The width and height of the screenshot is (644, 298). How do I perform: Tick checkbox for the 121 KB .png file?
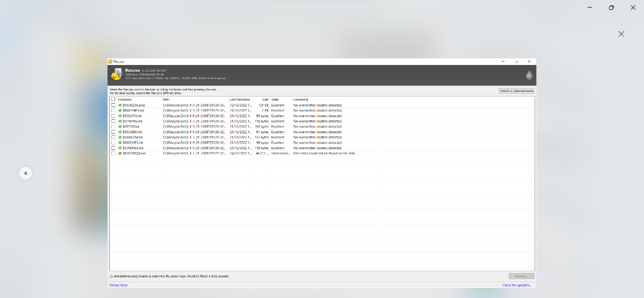(113, 105)
